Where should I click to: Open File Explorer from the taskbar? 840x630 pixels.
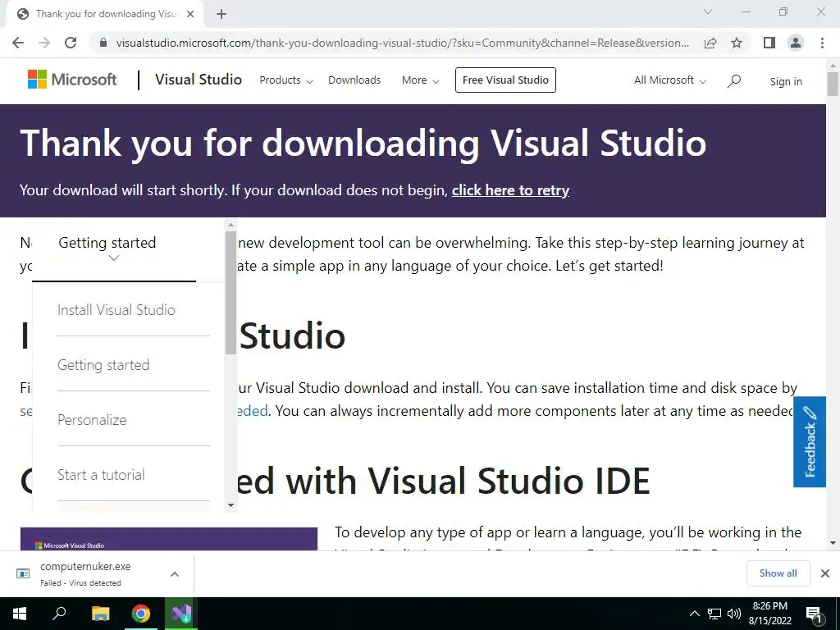click(100, 614)
